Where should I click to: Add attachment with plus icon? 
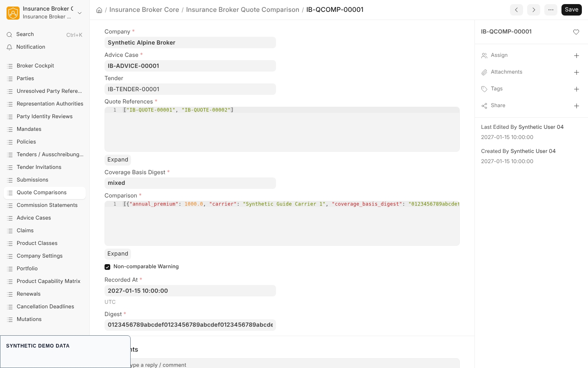pyautogui.click(x=577, y=72)
